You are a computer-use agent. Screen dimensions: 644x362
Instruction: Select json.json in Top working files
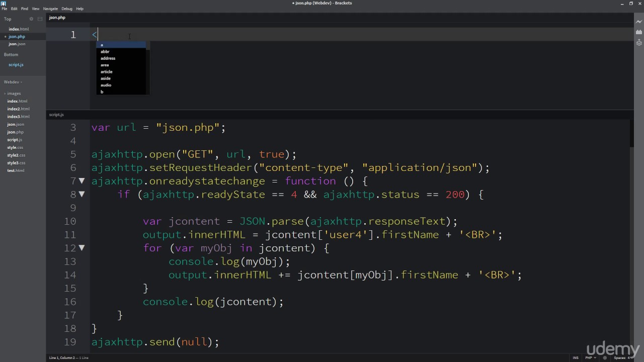pyautogui.click(x=17, y=44)
